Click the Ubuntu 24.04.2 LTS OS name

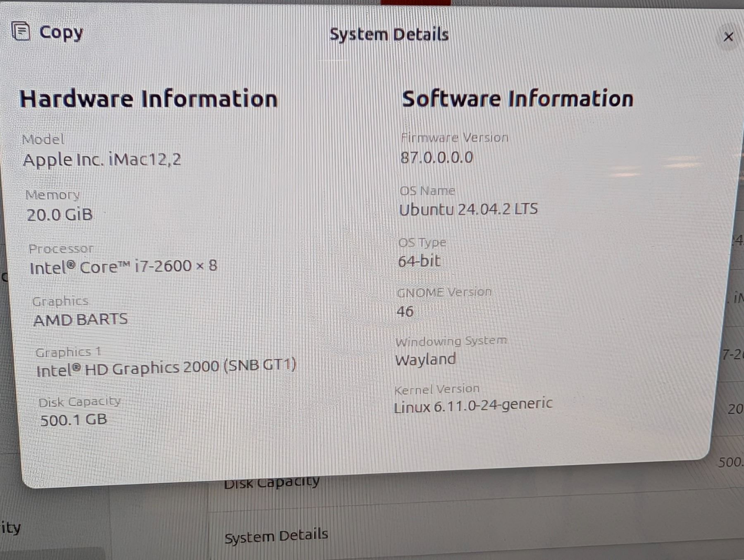click(468, 209)
